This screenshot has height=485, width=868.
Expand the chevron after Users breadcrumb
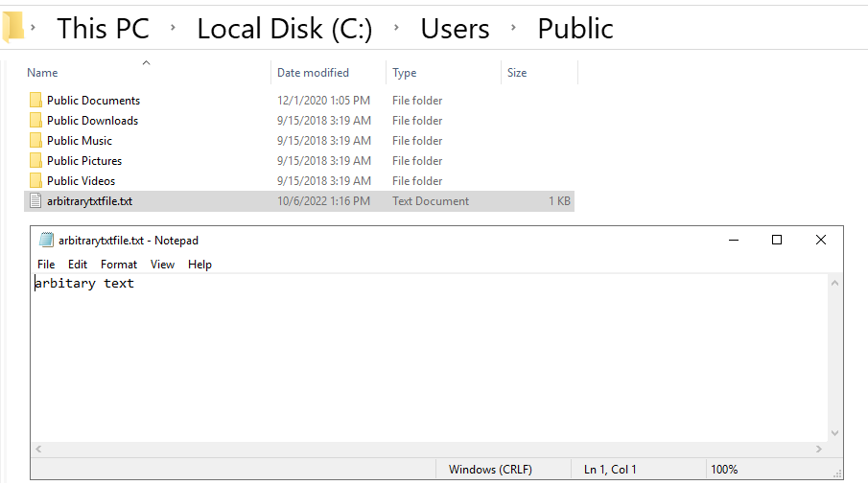coord(513,27)
